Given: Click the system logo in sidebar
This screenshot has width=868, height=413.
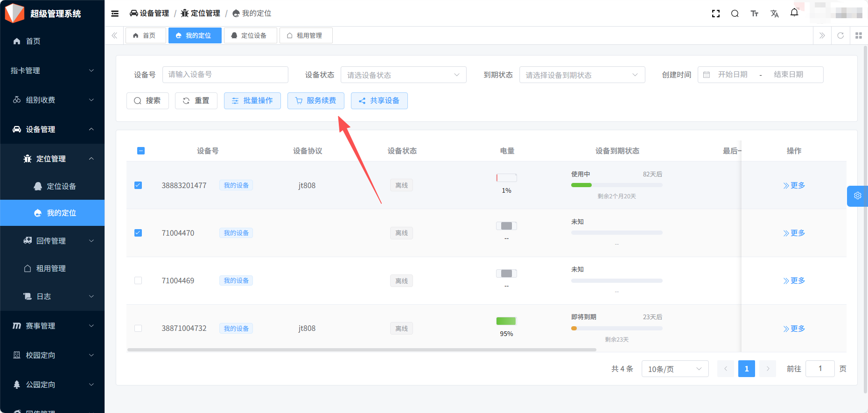Looking at the screenshot, I should pyautogui.click(x=14, y=13).
